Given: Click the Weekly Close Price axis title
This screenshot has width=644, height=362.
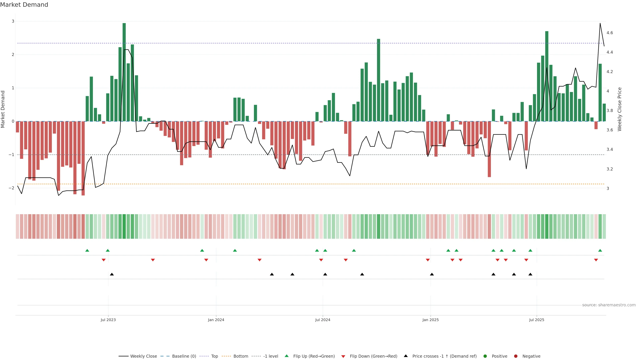Looking at the screenshot, I should pyautogui.click(x=620, y=109).
